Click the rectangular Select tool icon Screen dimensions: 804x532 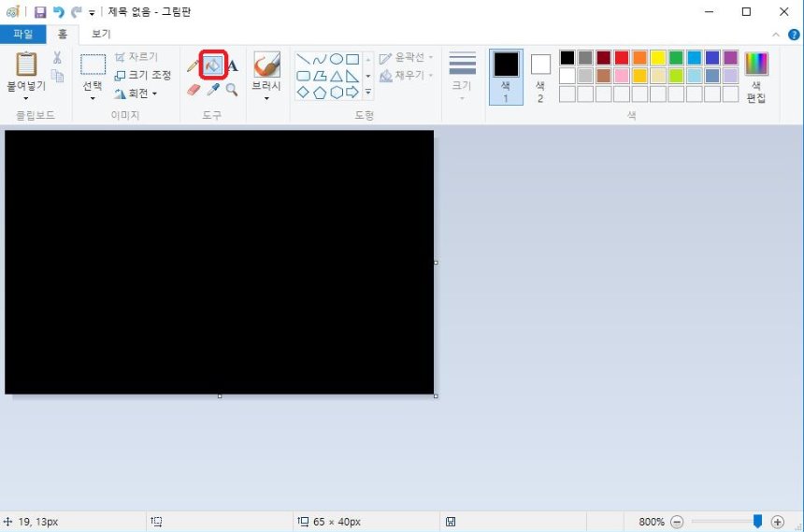93,65
